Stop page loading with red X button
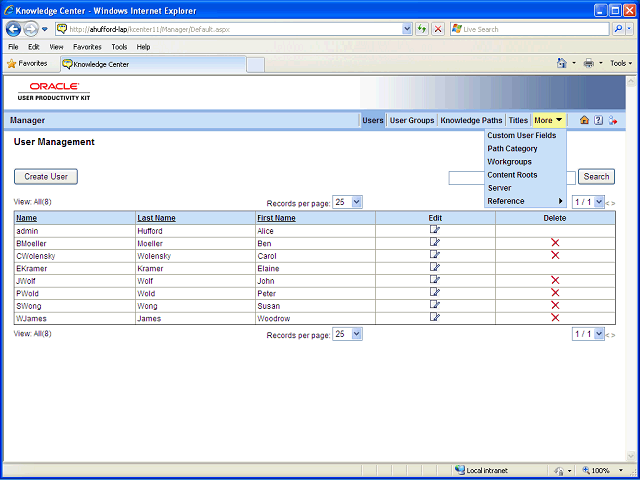 [438, 29]
